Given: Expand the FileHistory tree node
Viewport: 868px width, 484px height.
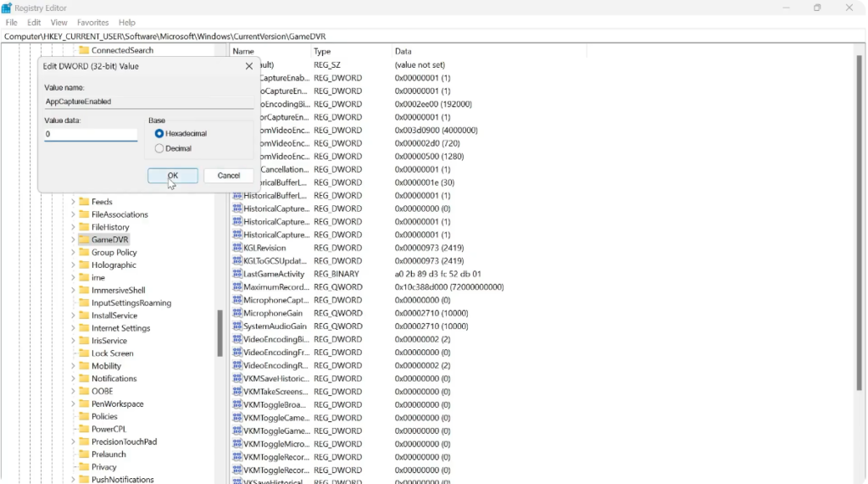Looking at the screenshot, I should [73, 227].
